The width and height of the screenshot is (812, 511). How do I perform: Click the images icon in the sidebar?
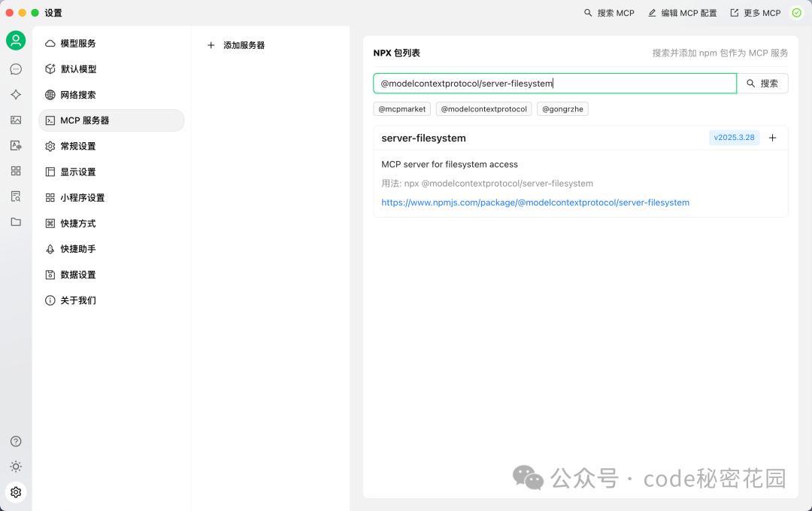(16, 119)
